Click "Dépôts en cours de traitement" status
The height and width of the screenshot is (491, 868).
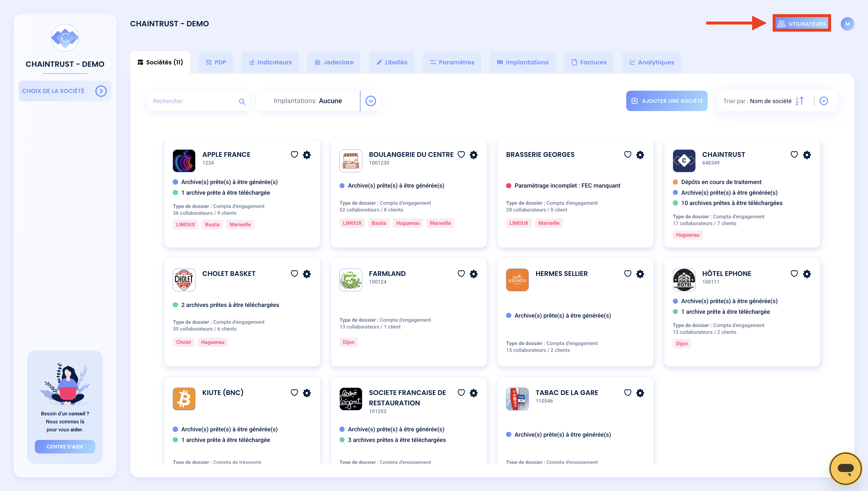coord(721,182)
